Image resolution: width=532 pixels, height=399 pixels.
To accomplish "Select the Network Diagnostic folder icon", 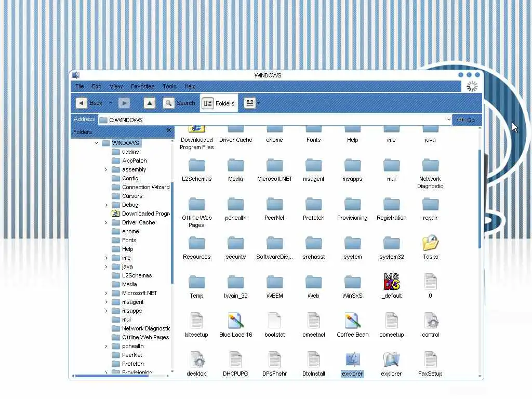I will [x=430, y=173].
